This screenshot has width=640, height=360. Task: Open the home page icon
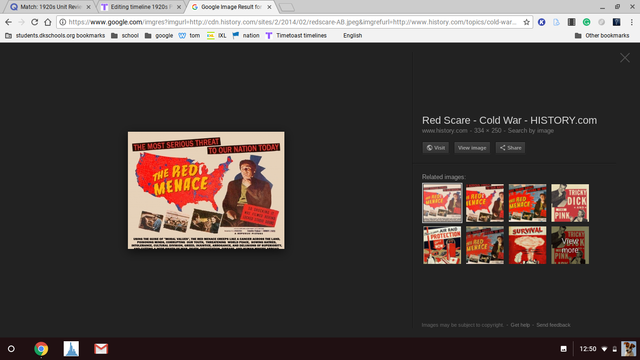[x=48, y=22]
